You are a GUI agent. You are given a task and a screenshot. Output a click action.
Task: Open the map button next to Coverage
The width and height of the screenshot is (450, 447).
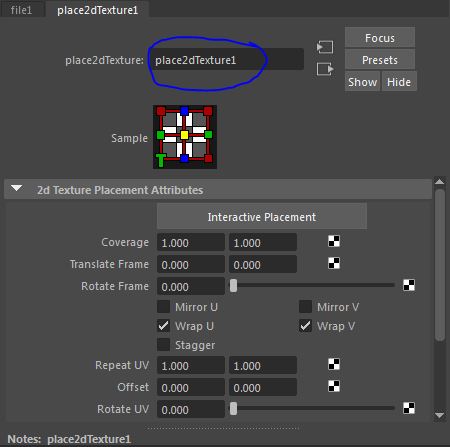coord(334,241)
